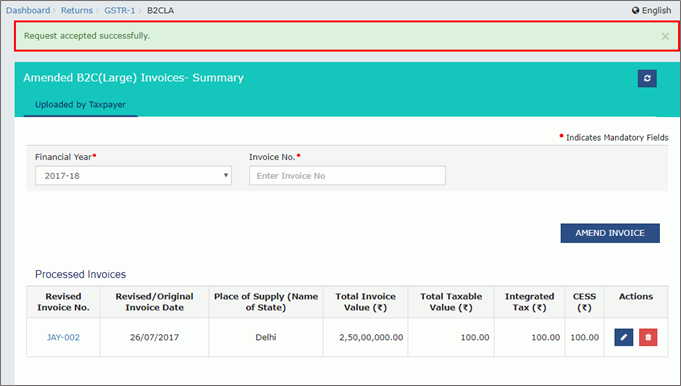Screen dimensions: 681x386
Task: Click the CESS column header
Action: click(584, 302)
